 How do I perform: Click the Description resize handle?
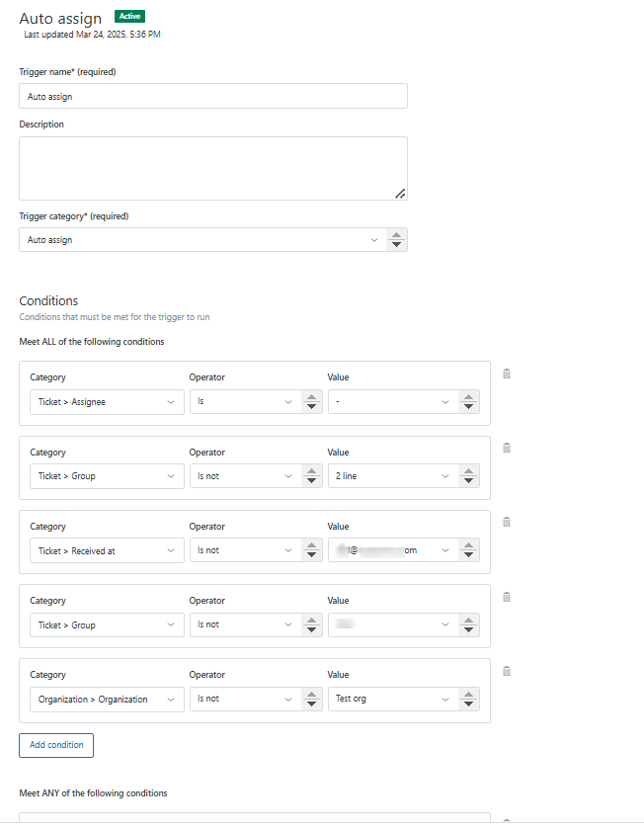point(400,194)
